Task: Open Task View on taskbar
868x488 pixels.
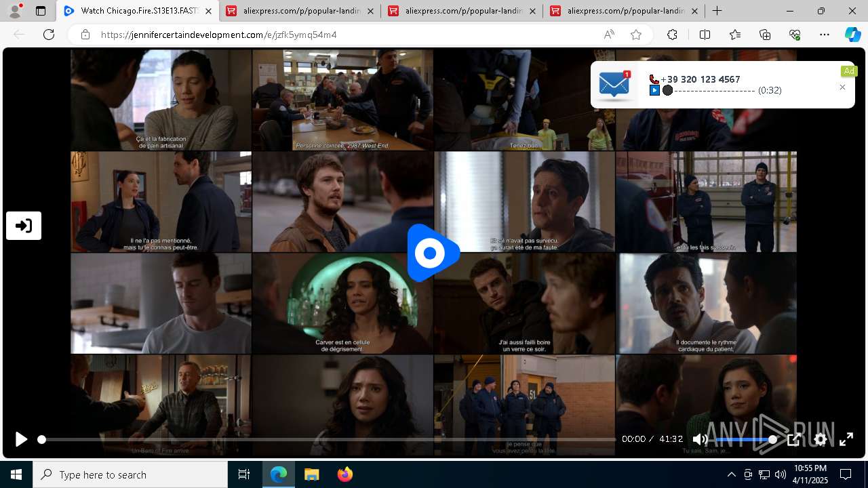Action: (244, 474)
